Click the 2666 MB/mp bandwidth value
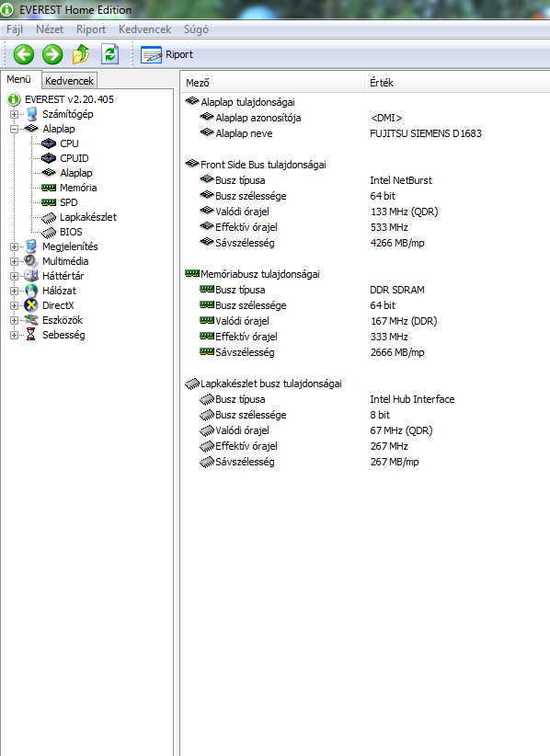 pyautogui.click(x=397, y=352)
